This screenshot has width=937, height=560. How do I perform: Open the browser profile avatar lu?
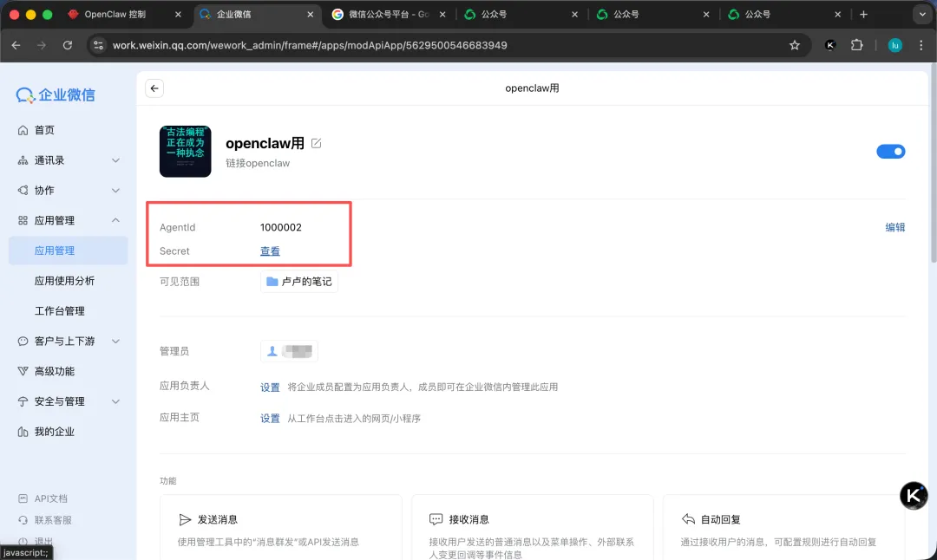coord(894,45)
